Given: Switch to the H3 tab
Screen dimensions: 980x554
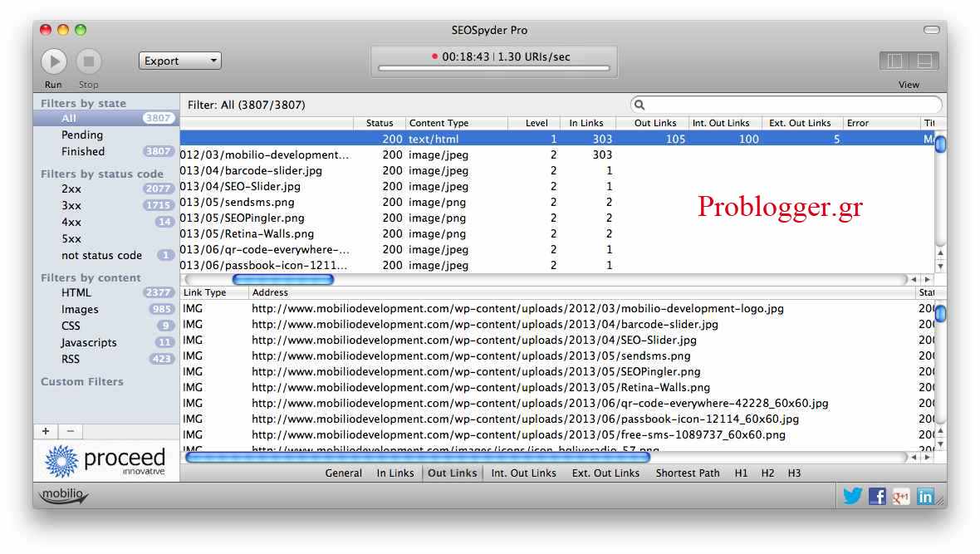Looking at the screenshot, I should click(x=794, y=473).
